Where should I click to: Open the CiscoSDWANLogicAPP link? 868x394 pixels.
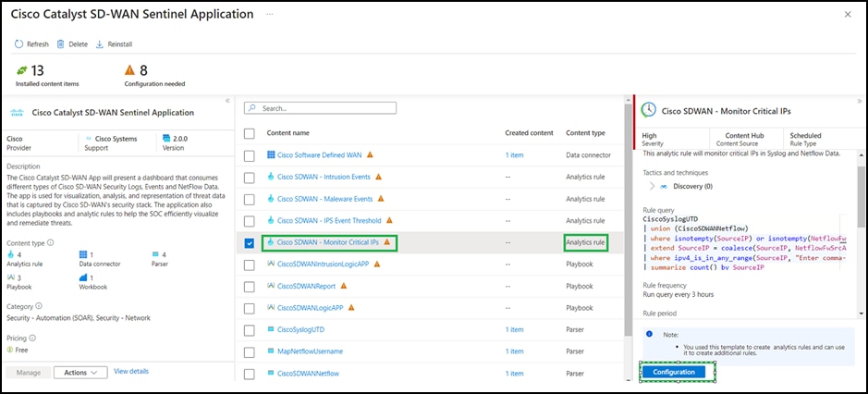coord(310,308)
